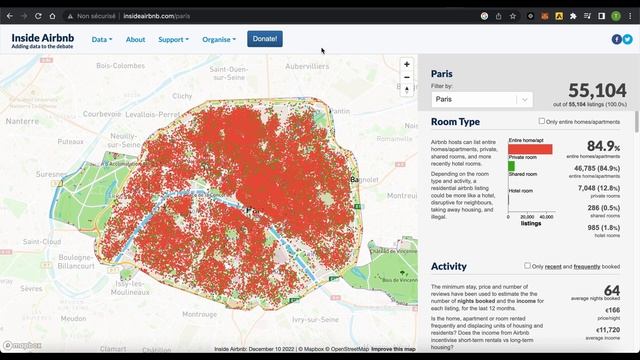Reset the map compass bearing
Viewport: 640px width, 360px height.
(407, 90)
